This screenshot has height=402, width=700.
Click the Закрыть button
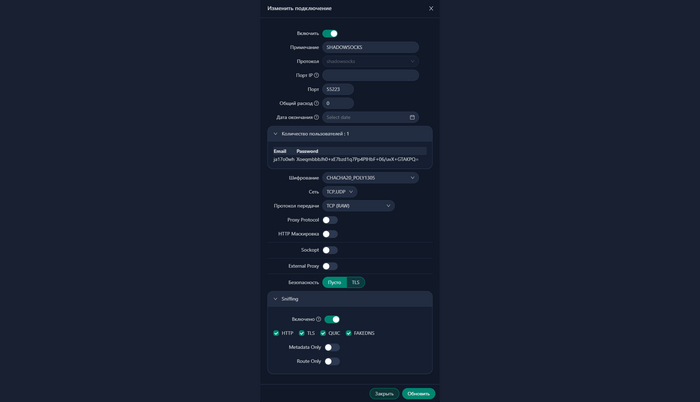pos(384,394)
